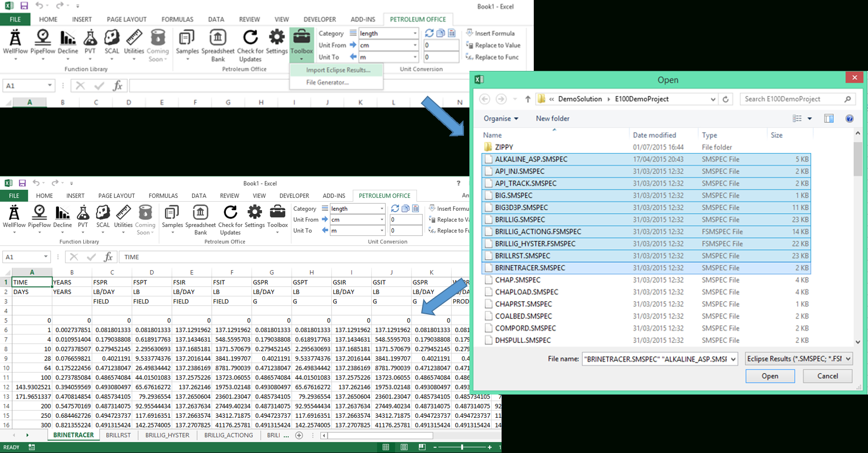Switch to the PETROLEUM OFFICE ribbon tab
The width and height of the screenshot is (868, 453).
coord(418,19)
